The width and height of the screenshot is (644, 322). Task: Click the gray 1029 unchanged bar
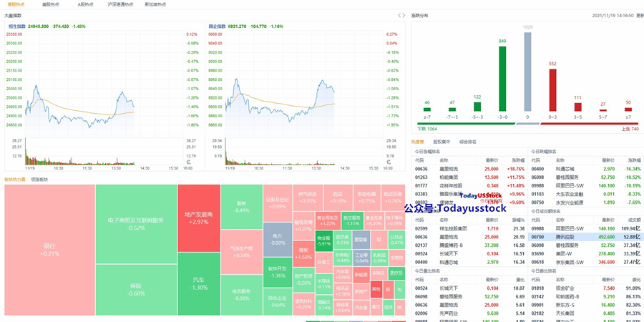click(527, 72)
